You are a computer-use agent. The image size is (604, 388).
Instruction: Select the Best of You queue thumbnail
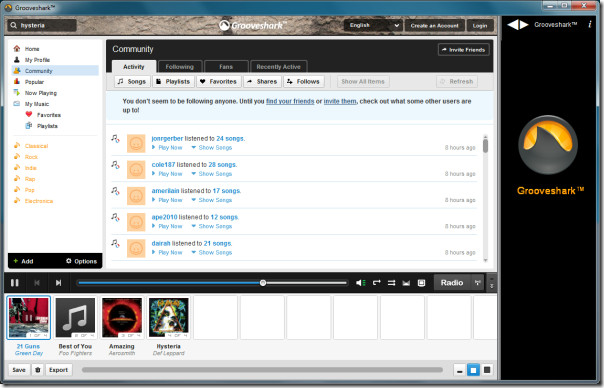[x=75, y=318]
